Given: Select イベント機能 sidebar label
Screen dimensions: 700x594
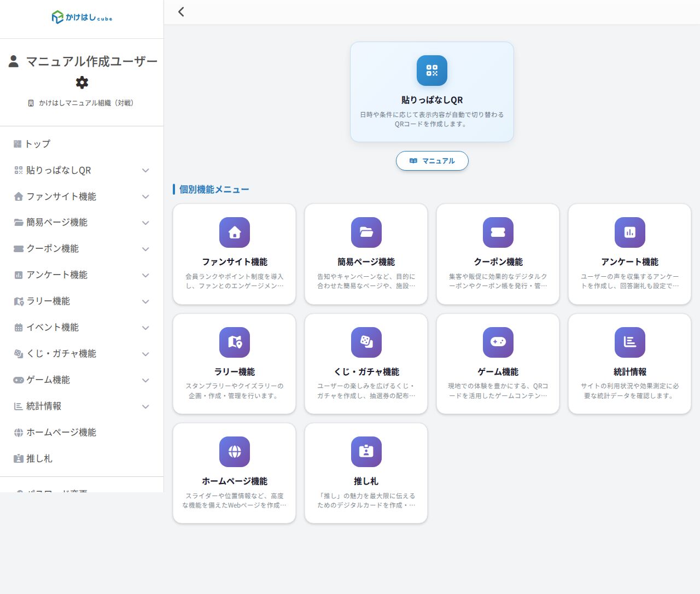Looking at the screenshot, I should pos(52,327).
